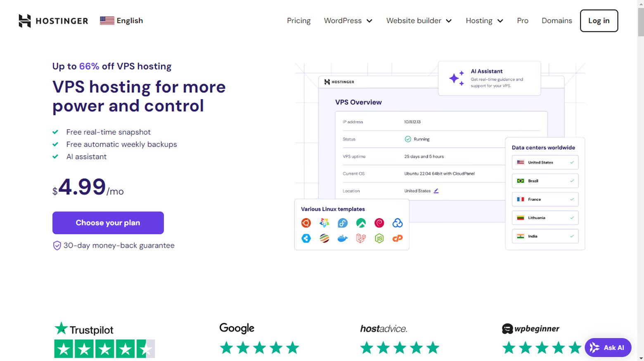The image size is (644, 361).
Task: Go to the Pro menu item
Action: pos(523,21)
